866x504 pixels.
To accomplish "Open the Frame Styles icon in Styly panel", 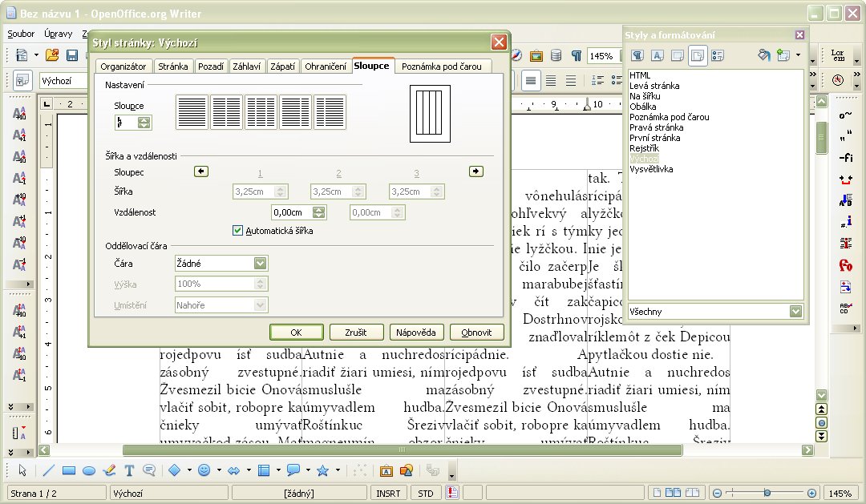I will [x=677, y=55].
